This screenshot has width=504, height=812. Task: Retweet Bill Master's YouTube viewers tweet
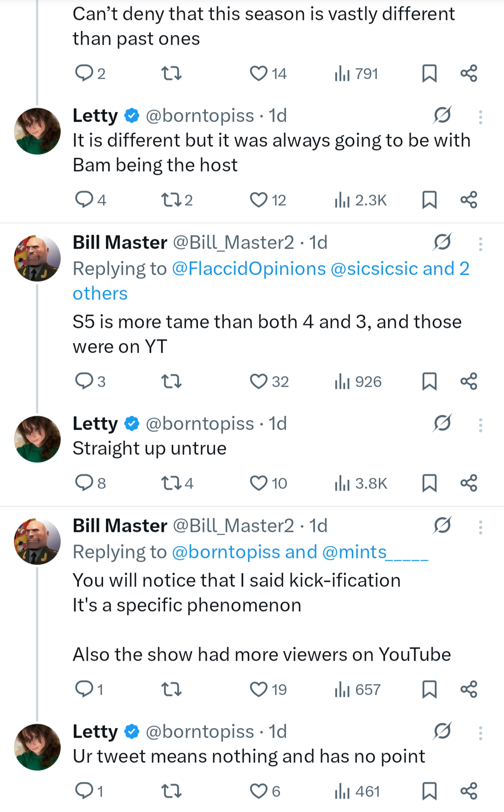(171, 689)
